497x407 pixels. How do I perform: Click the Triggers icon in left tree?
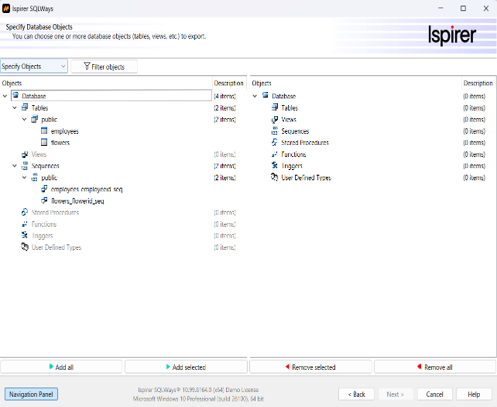coord(25,235)
